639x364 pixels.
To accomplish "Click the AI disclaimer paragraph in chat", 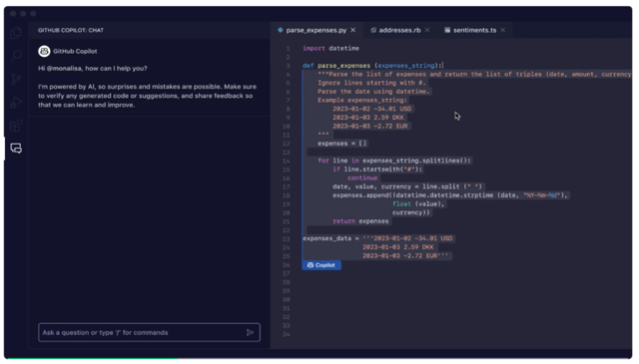I will coord(147,96).
